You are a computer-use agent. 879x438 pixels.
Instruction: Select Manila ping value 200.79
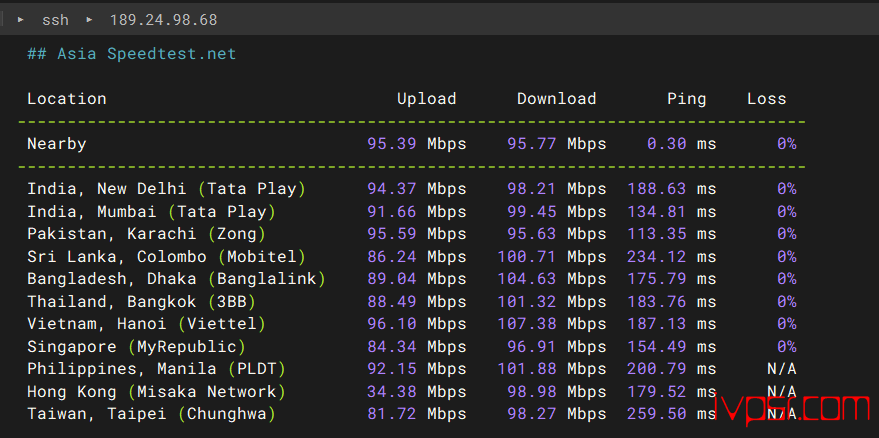pos(656,369)
